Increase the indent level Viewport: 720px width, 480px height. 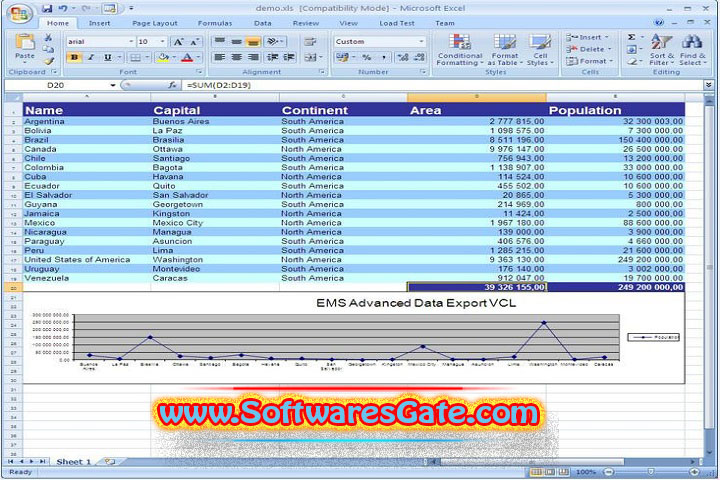289,57
